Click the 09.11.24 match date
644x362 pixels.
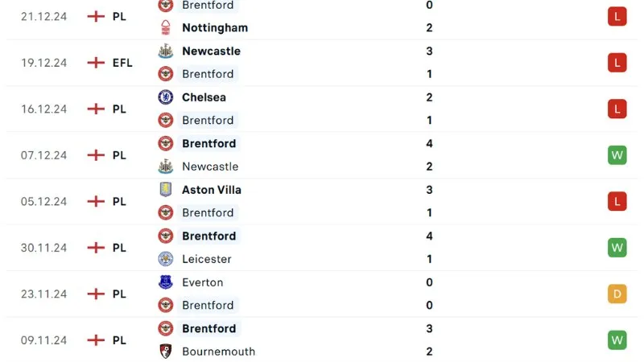pyautogui.click(x=43, y=340)
